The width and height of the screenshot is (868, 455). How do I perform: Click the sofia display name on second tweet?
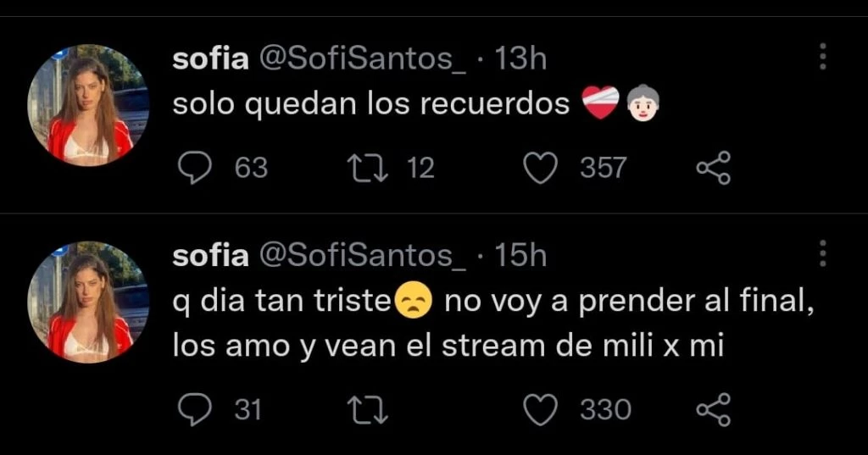[x=210, y=257]
